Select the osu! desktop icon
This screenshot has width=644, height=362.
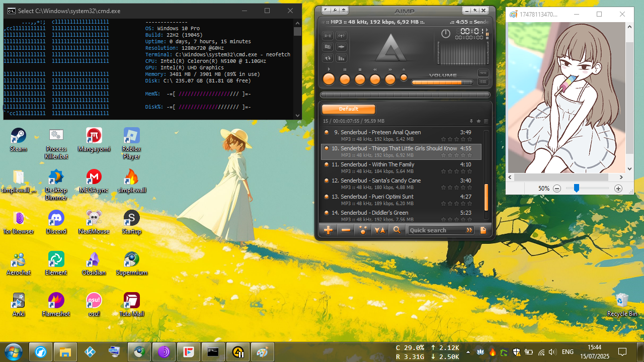pyautogui.click(x=94, y=304)
